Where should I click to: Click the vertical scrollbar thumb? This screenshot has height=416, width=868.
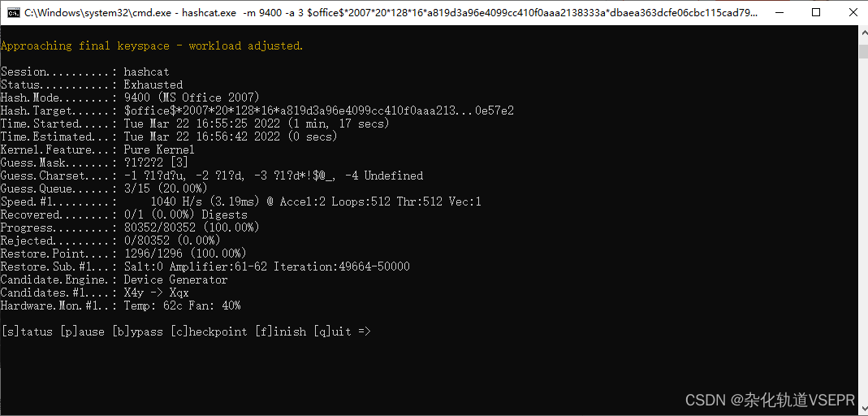pos(862,51)
